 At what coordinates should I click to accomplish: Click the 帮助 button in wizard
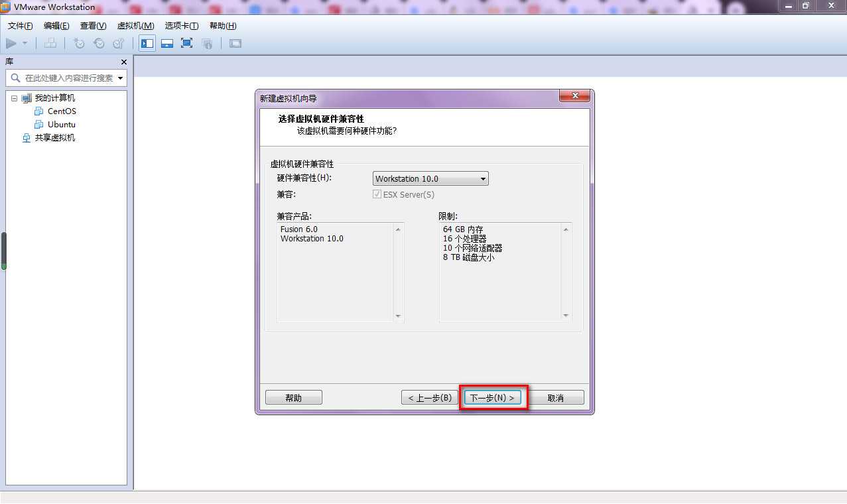coord(294,398)
